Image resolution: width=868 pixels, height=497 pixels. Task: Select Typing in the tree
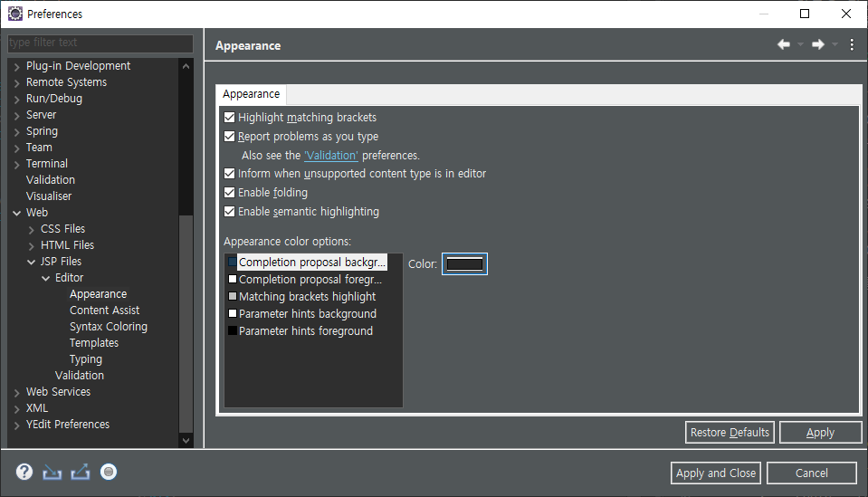(86, 359)
